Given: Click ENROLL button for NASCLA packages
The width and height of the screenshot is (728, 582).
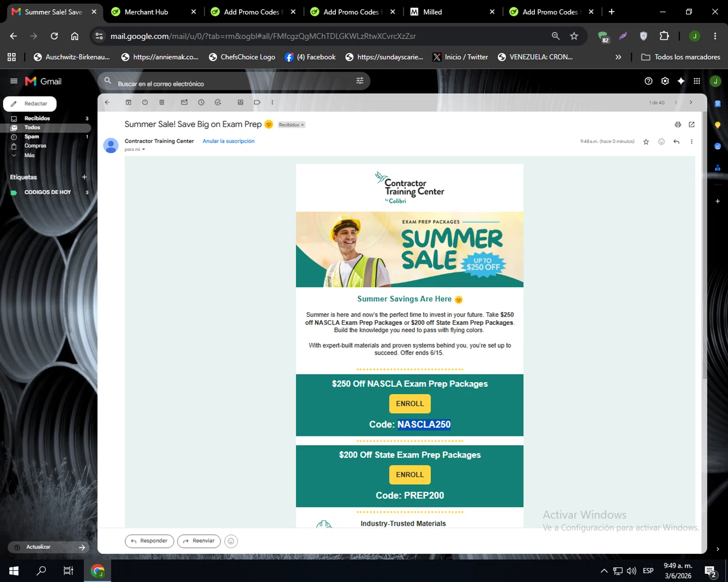Looking at the screenshot, I should tap(410, 404).
